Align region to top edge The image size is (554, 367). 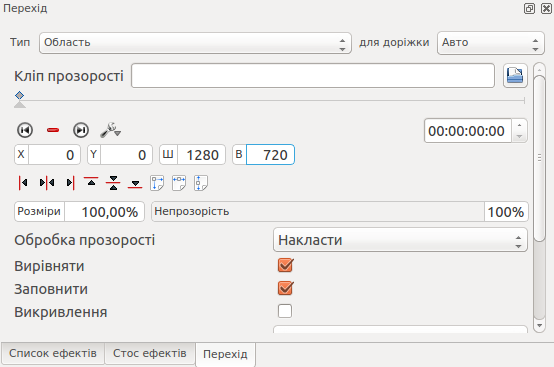[91, 182]
